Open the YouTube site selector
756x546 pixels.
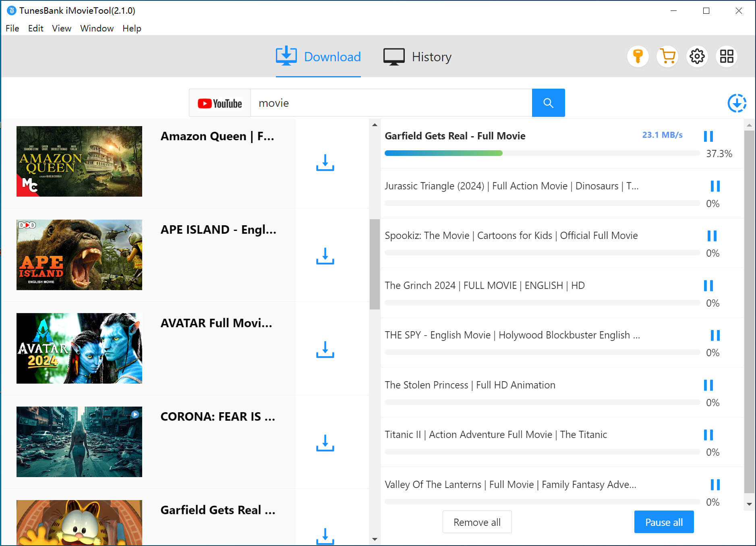coord(220,103)
